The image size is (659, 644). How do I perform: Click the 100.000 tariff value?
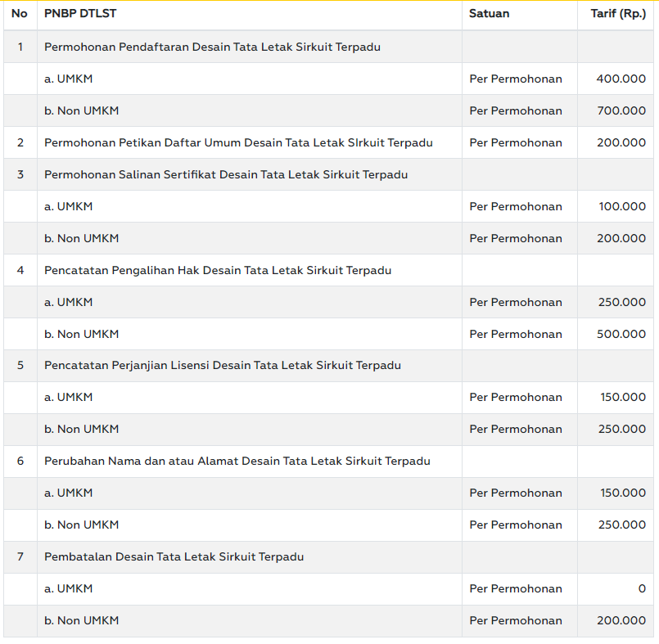click(622, 206)
